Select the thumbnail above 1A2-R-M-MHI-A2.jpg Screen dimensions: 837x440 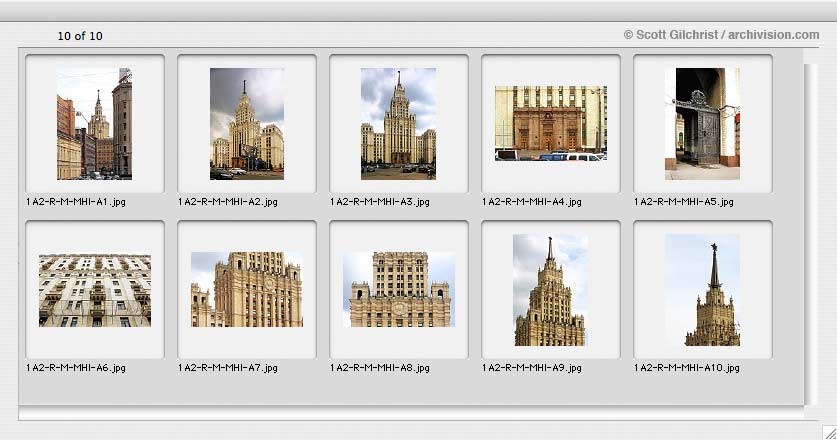coord(247,123)
